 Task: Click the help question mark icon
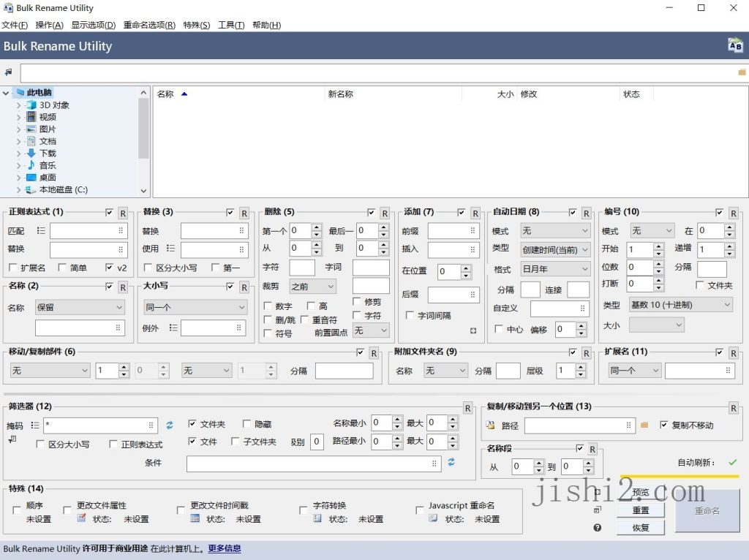click(597, 528)
